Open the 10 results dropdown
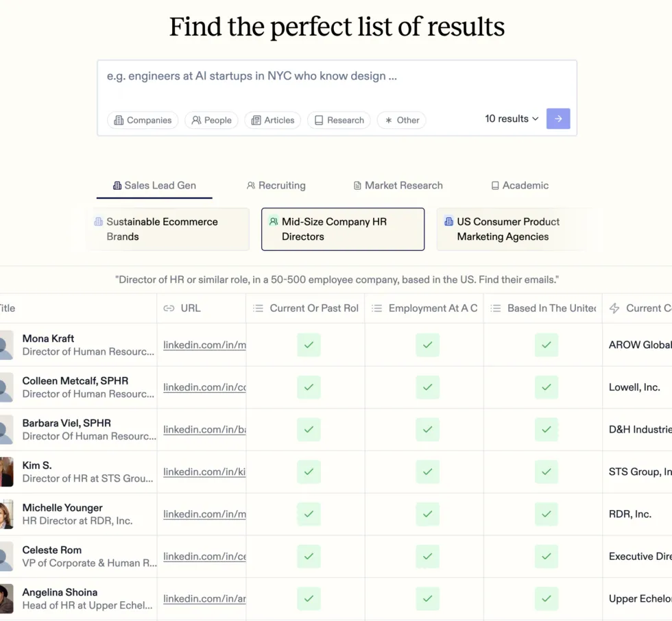This screenshot has height=621, width=672. coord(510,119)
